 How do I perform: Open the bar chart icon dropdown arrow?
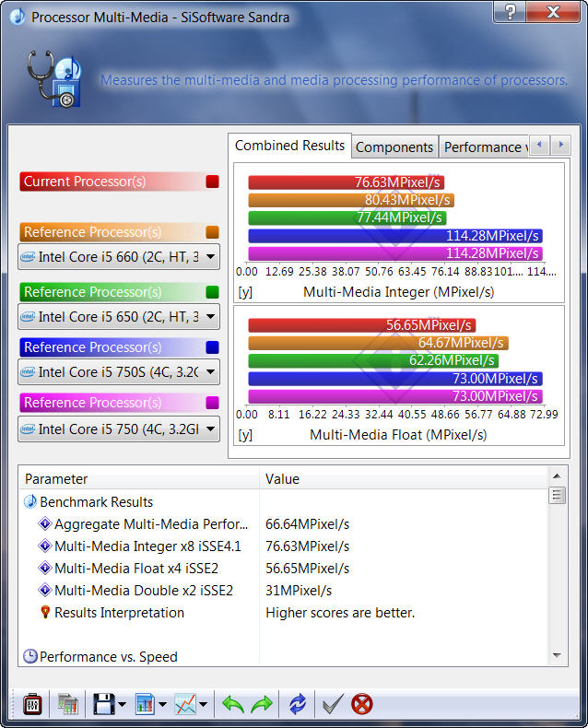pyautogui.click(x=162, y=705)
